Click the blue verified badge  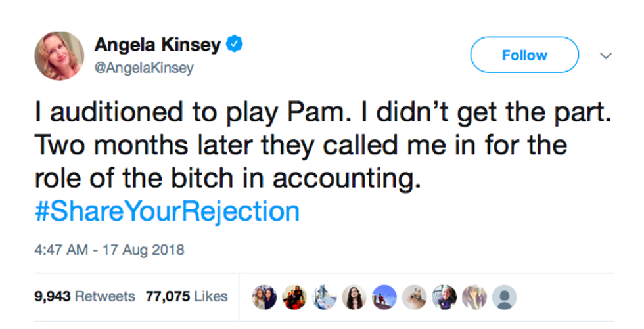235,45
